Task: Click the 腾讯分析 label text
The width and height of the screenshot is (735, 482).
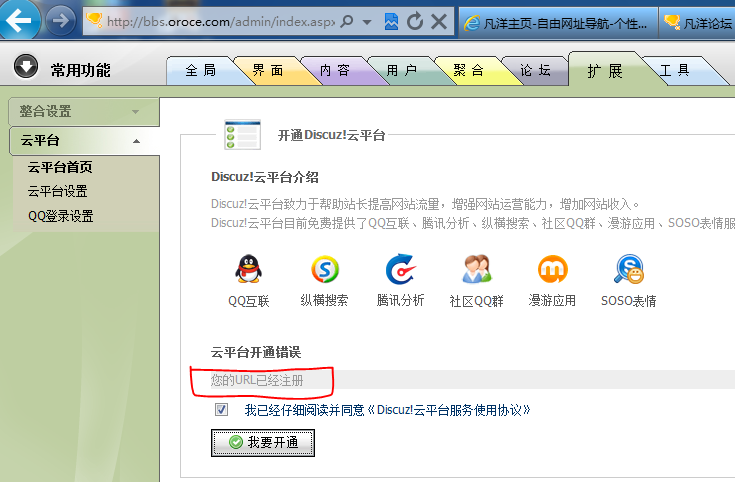Action: coord(400,300)
